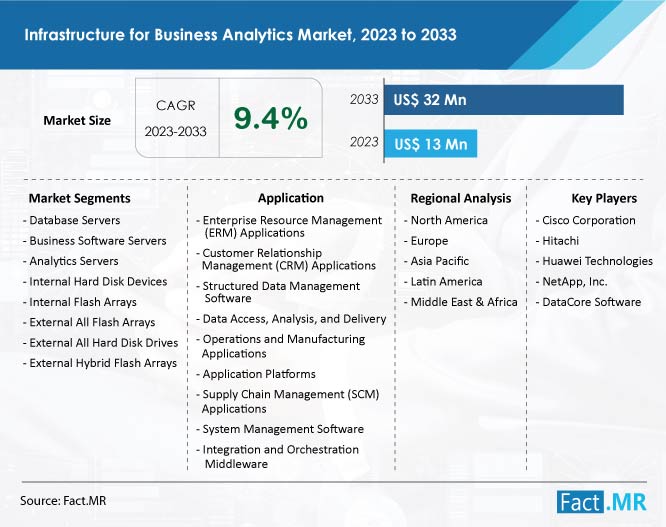This screenshot has height=527, width=666.
Task: Click the 2023 year label
Action: [x=364, y=142]
